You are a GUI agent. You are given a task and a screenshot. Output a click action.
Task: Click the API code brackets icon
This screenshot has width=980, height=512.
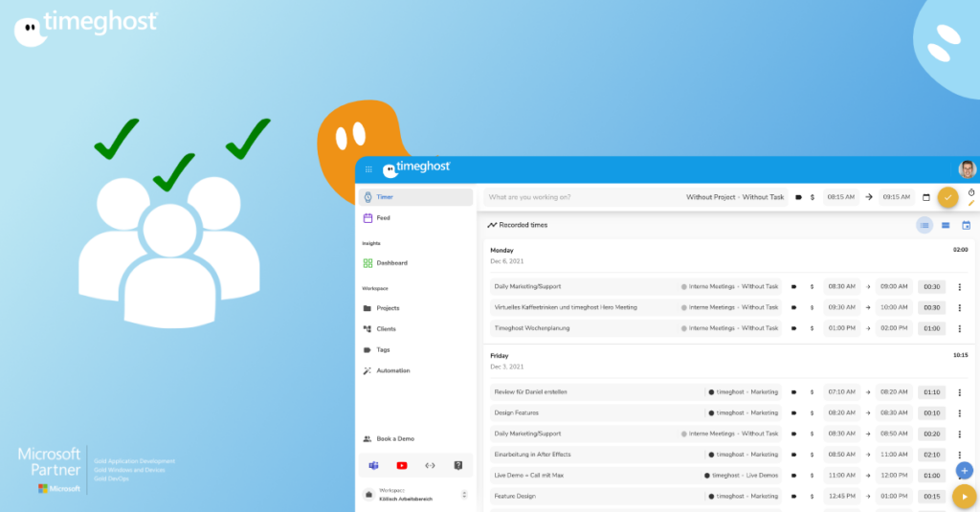coord(430,465)
